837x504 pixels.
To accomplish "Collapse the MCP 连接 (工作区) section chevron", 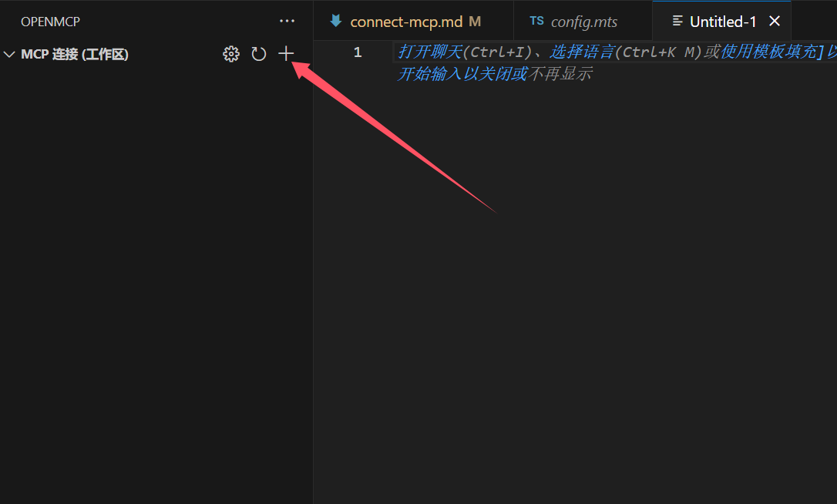I will [x=9, y=55].
